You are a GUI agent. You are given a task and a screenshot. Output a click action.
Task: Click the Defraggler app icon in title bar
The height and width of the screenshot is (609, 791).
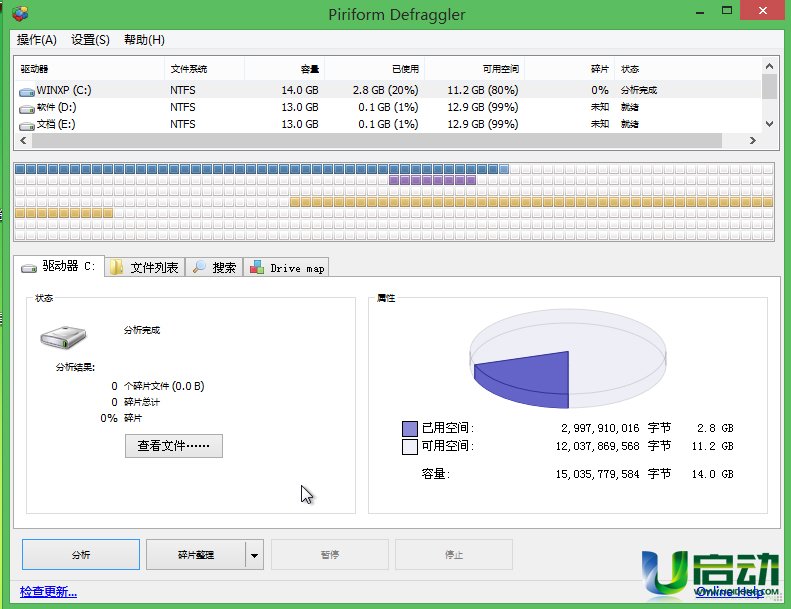(20, 14)
